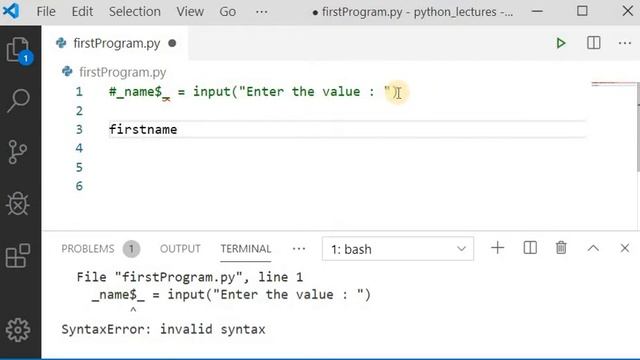Click the VS Code logo icon
Screen dimensions: 640x360
pos(11,11)
